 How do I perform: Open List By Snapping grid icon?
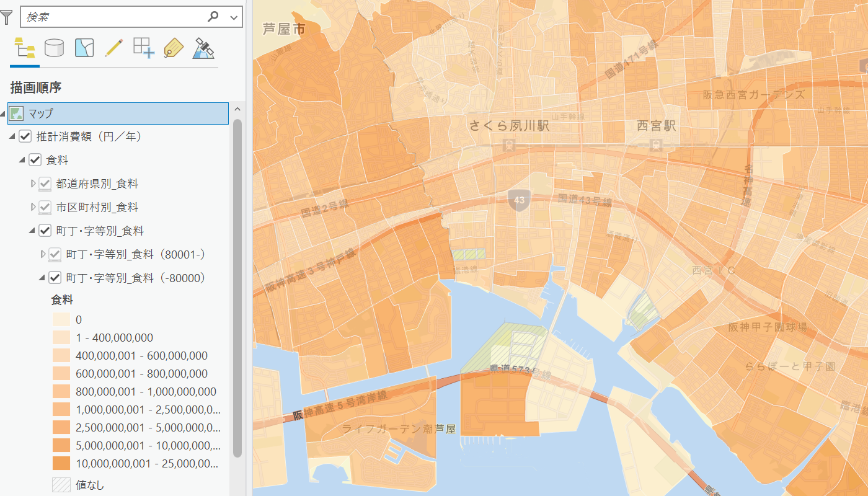[x=143, y=48]
